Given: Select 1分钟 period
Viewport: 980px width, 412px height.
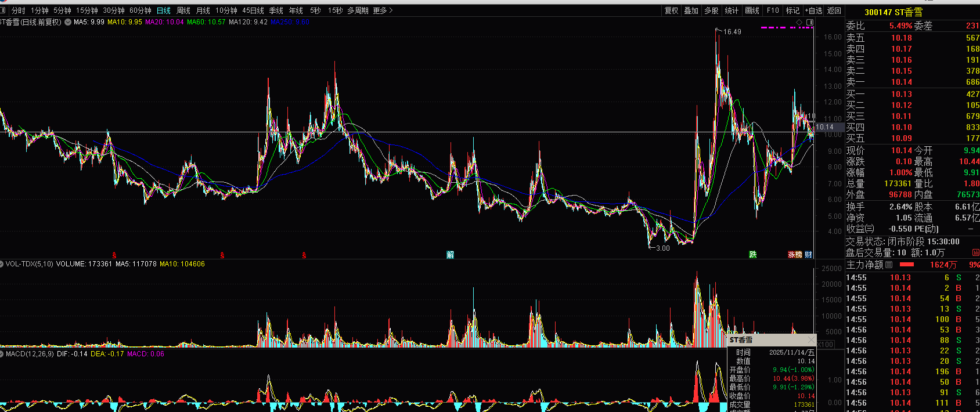Looking at the screenshot, I should point(40,10).
